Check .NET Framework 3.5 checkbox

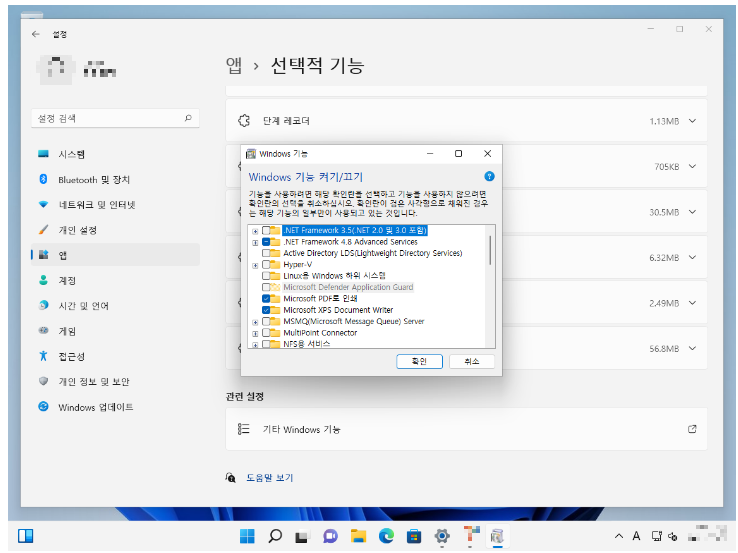pyautogui.click(x=266, y=231)
